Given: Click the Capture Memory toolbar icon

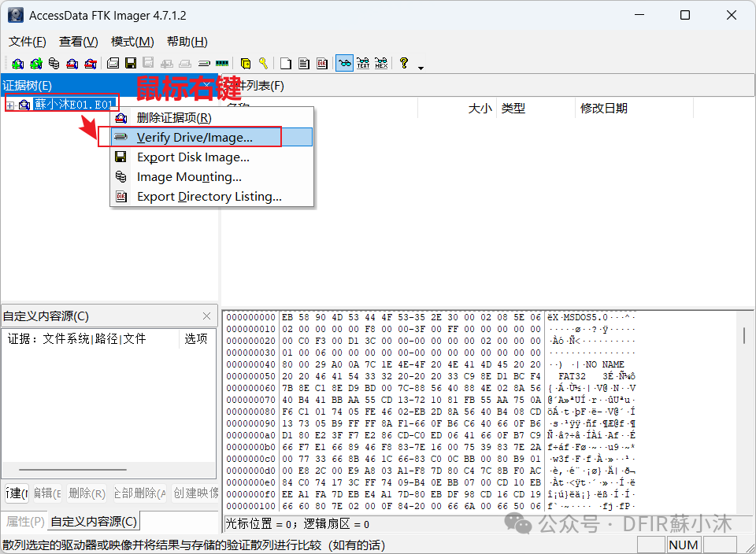Looking at the screenshot, I should [222, 63].
